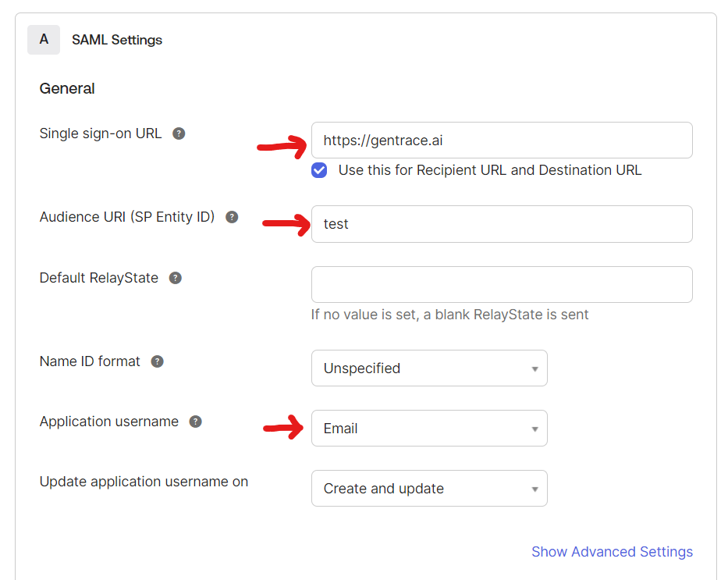Open the Update application username on dropdown
This screenshot has width=728, height=580.
pos(429,488)
